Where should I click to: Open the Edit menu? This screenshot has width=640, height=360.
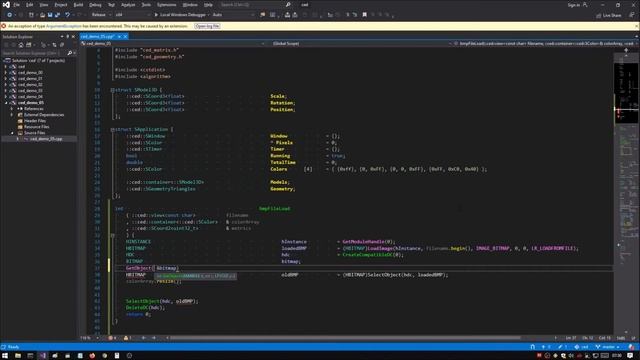[x=30, y=5]
